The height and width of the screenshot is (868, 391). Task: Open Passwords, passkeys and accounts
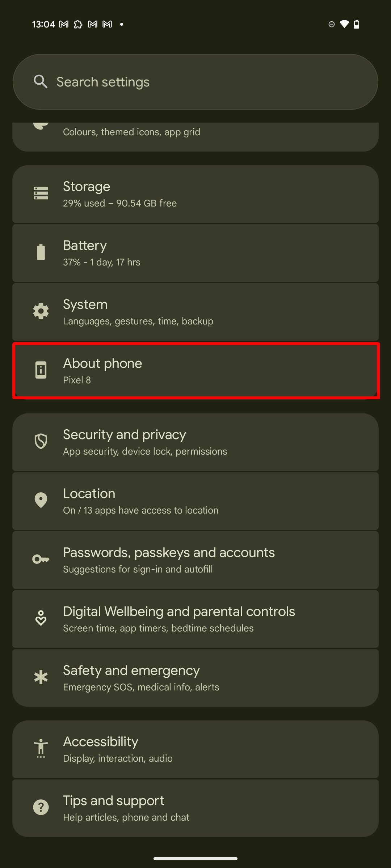pyautogui.click(x=195, y=560)
